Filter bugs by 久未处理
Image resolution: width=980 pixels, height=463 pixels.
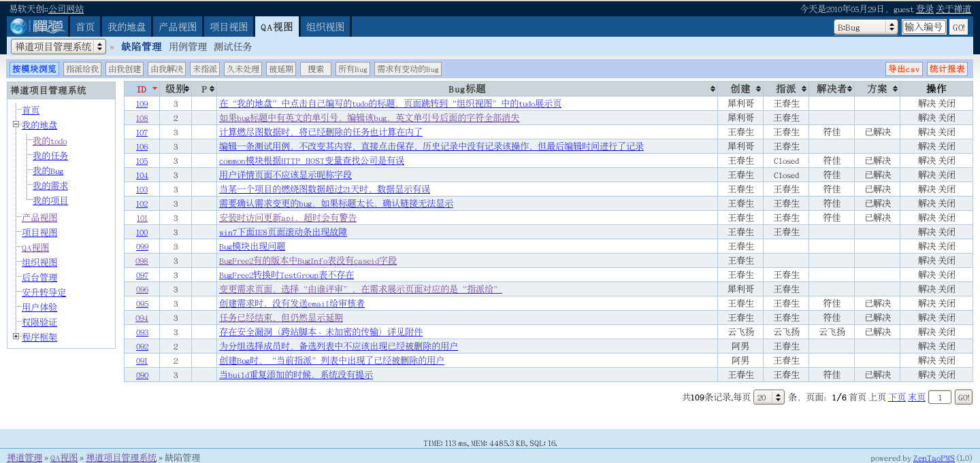244,69
